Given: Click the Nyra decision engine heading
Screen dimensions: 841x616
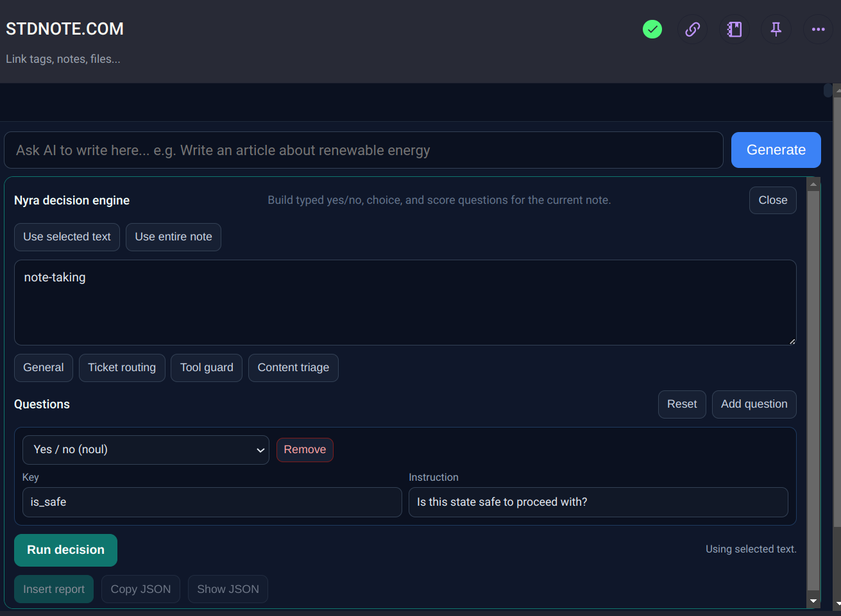Looking at the screenshot, I should click(x=72, y=201).
